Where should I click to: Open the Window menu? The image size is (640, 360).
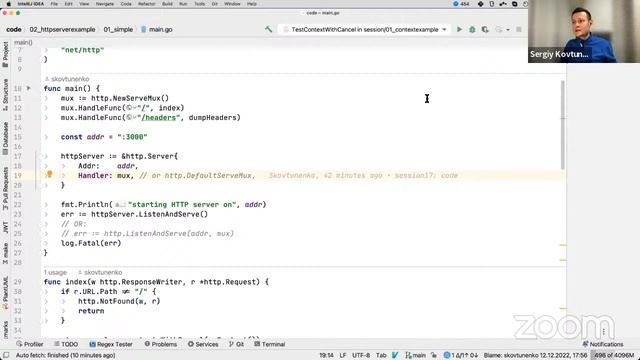coord(232,4)
